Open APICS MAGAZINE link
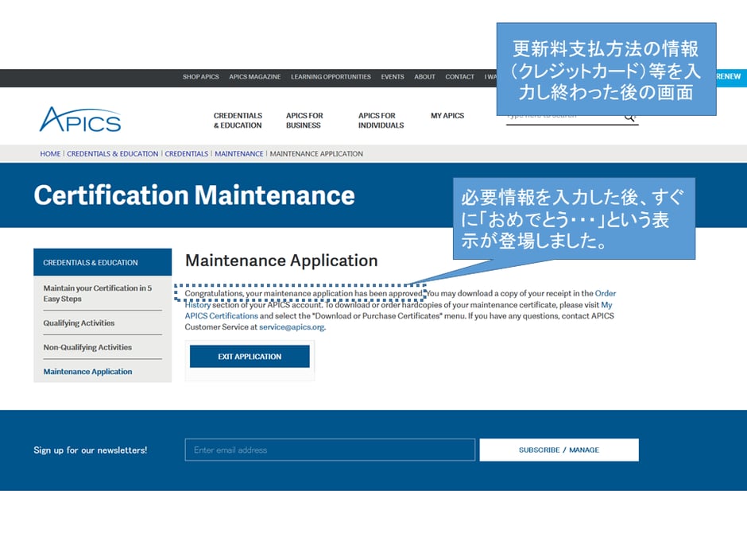This screenshot has width=747, height=560. pos(255,77)
